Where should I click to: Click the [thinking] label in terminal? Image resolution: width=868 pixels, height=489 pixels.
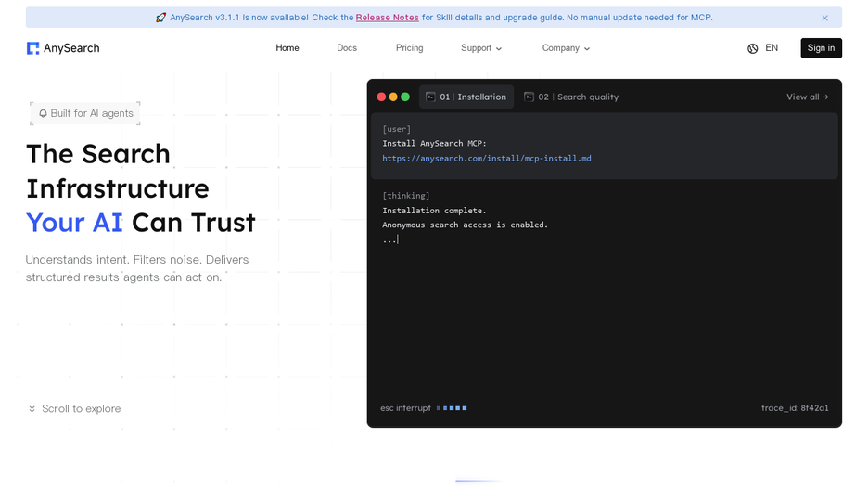coord(406,196)
